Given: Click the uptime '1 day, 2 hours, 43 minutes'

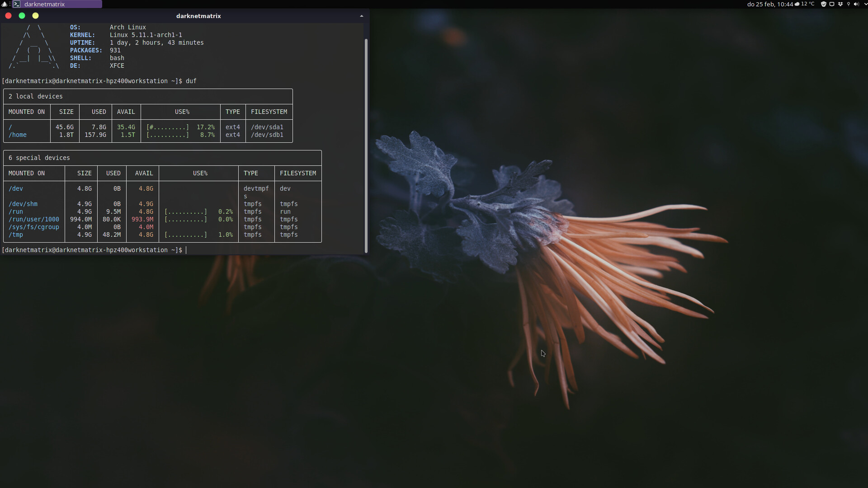Looking at the screenshot, I should click(x=156, y=42).
